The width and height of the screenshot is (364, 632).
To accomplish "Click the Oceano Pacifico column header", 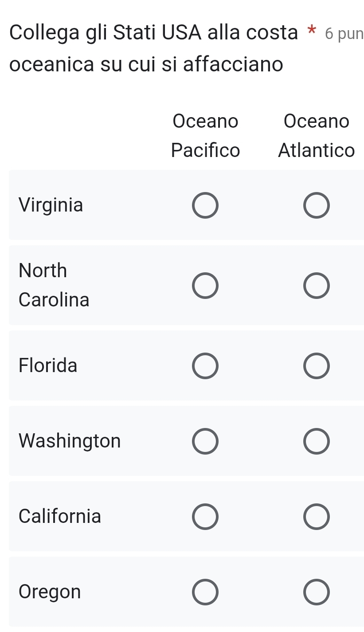I will point(205,136).
